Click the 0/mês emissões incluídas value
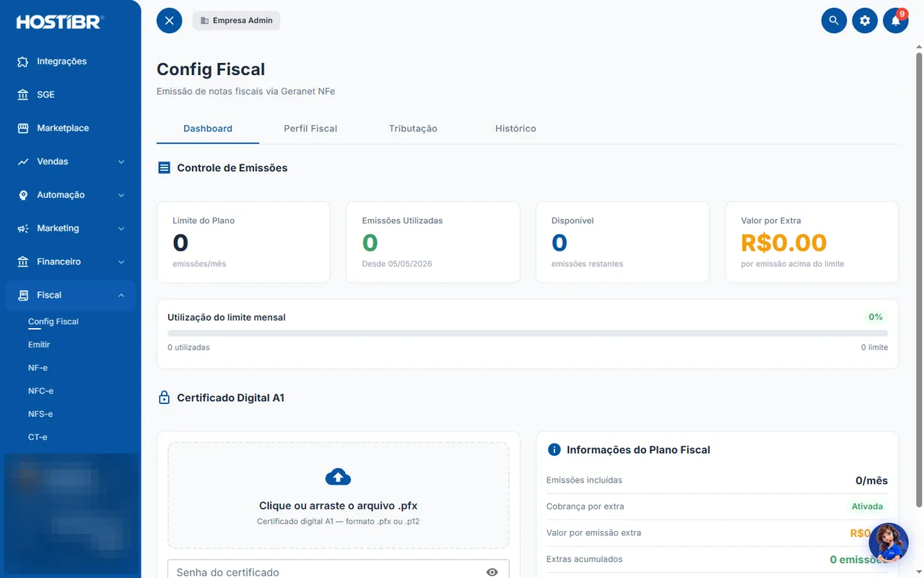 click(x=871, y=480)
